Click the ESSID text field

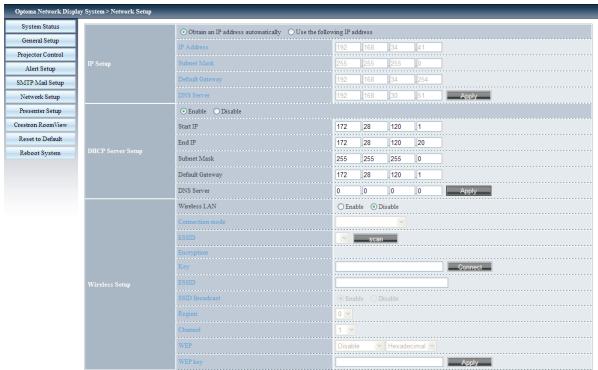391,283
